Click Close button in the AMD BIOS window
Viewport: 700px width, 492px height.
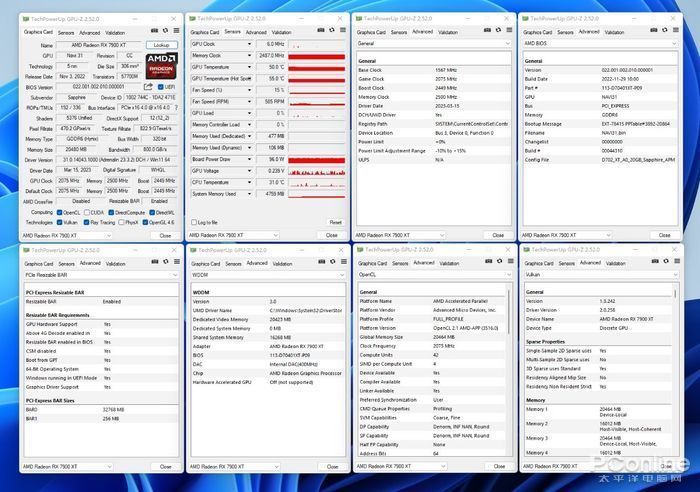pyautogui.click(x=664, y=235)
